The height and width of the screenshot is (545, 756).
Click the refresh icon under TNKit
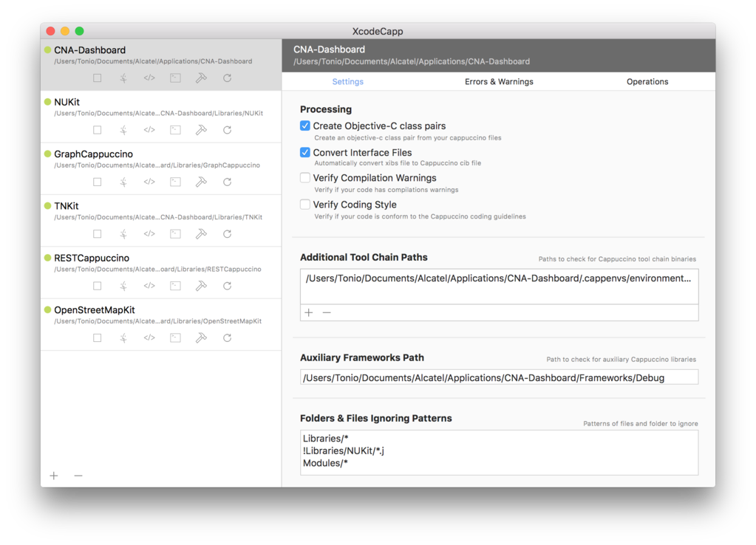227,233
